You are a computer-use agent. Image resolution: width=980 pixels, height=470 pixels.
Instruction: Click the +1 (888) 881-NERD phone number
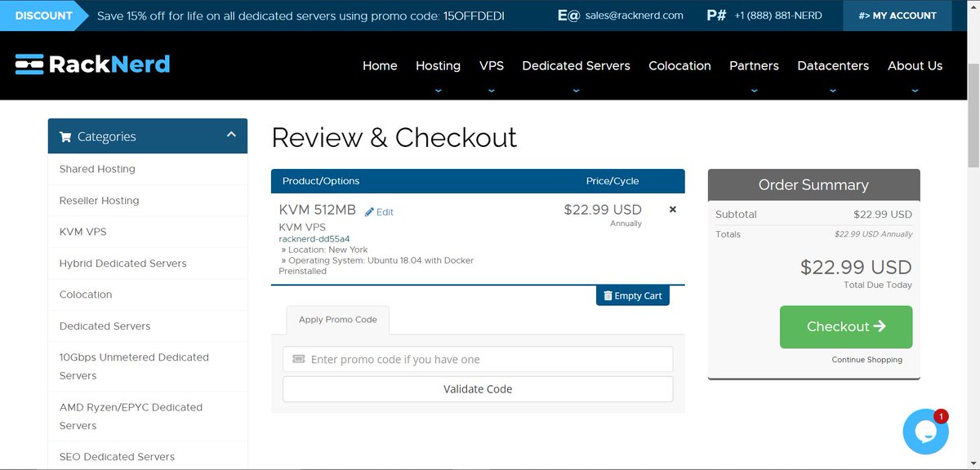pyautogui.click(x=777, y=16)
